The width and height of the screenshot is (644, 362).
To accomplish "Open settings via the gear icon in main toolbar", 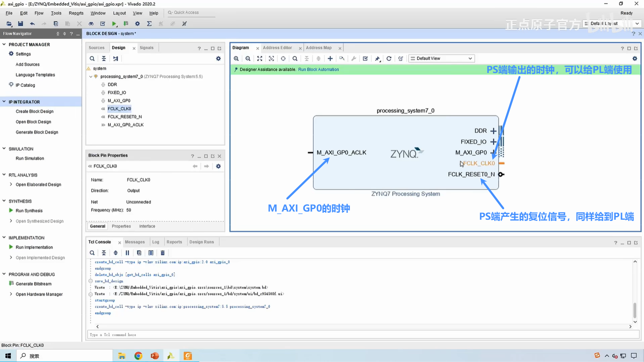I will [138, 24].
